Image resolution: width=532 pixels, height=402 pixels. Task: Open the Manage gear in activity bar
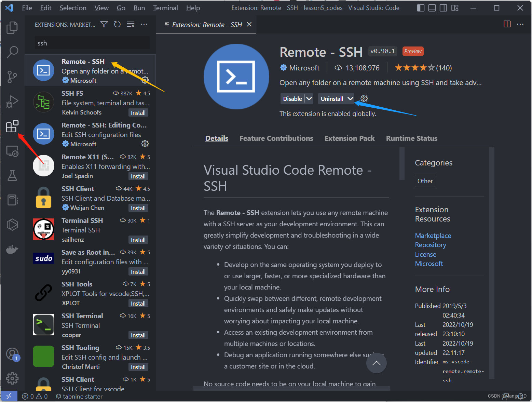12,378
